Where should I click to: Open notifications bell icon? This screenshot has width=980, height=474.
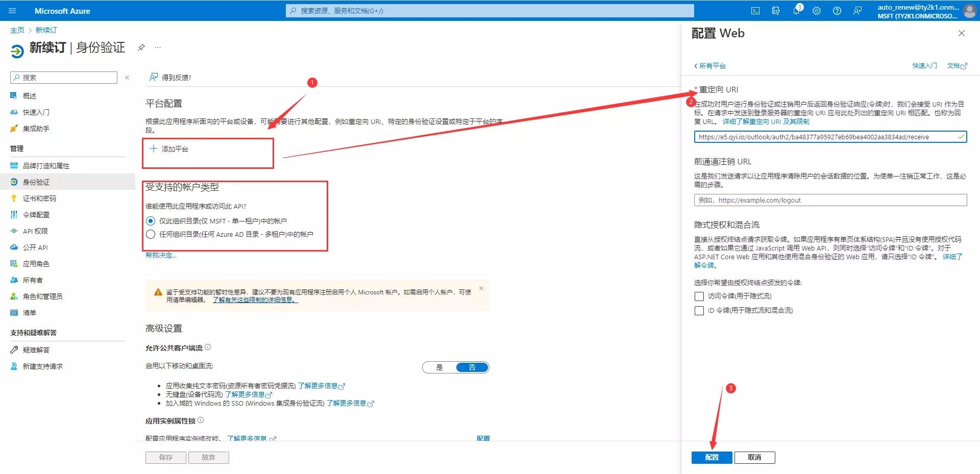pyautogui.click(x=796, y=11)
